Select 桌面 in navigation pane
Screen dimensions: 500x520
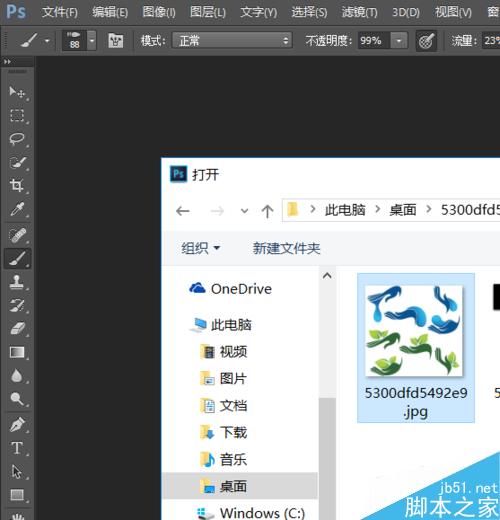(240, 486)
